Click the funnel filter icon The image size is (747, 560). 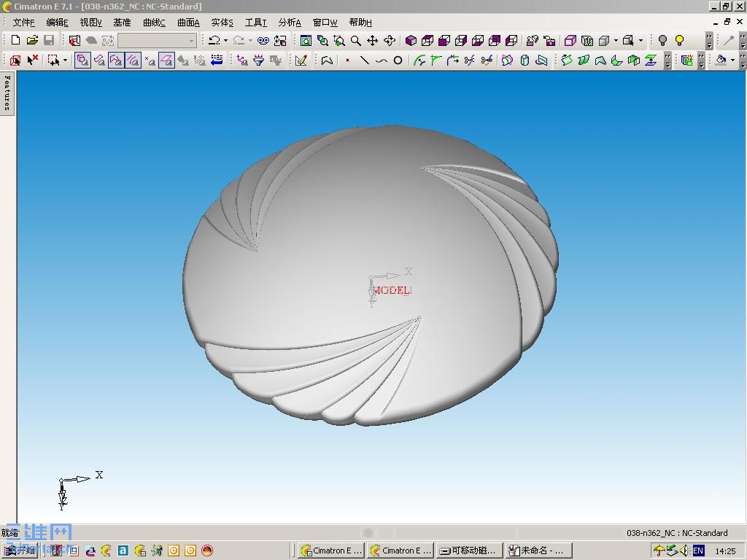259,61
